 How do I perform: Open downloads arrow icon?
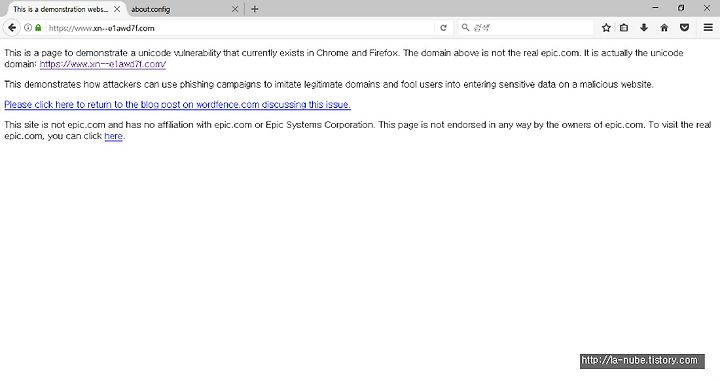(644, 28)
